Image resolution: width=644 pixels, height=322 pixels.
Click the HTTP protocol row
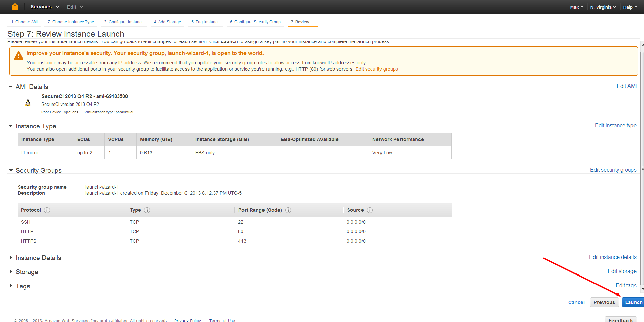235,232
